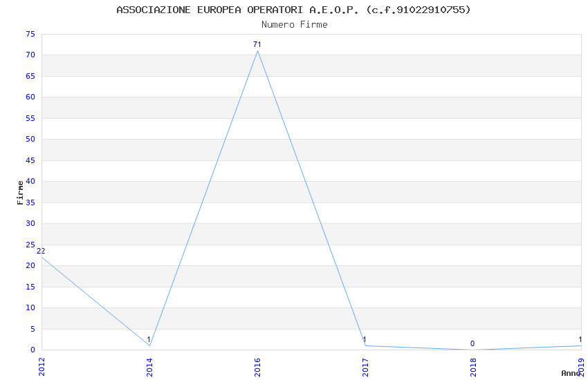
Task: Select the Numero Firme subtitle
Action: click(295, 25)
